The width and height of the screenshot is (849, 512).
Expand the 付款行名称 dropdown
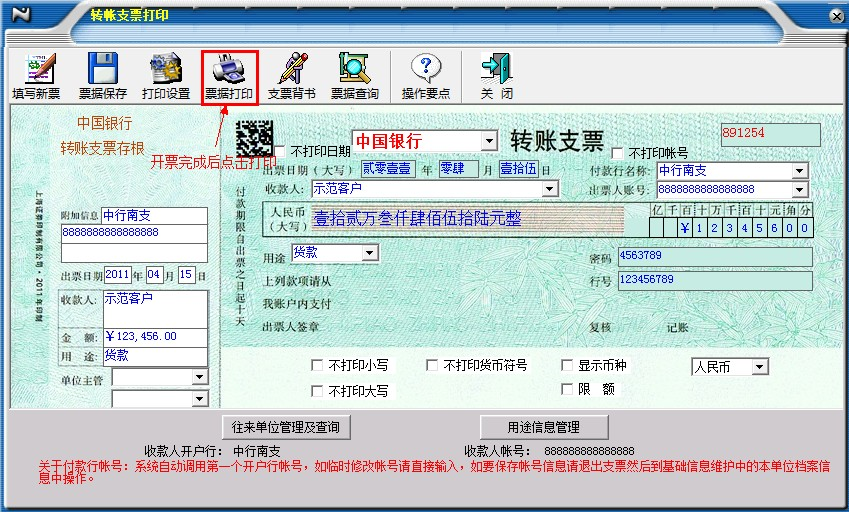(800, 171)
